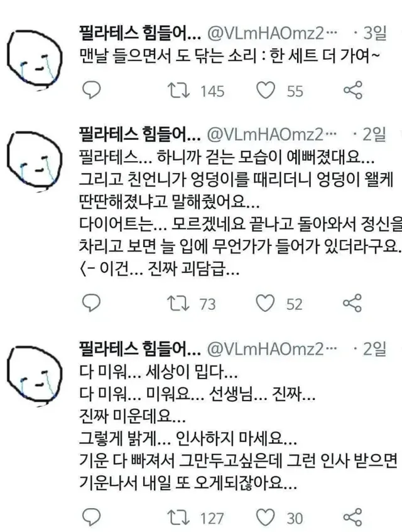The width and height of the screenshot is (402, 532).
Task: Share the '한 세트 더 가여~' tweet
Action: point(353,91)
